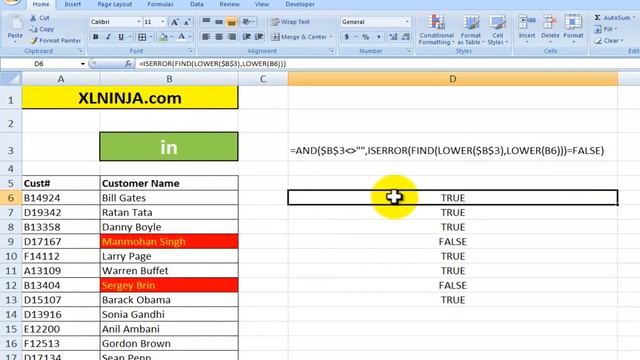Click the Format cells icon
This screenshot has height=360, width=640.
(x=573, y=22)
